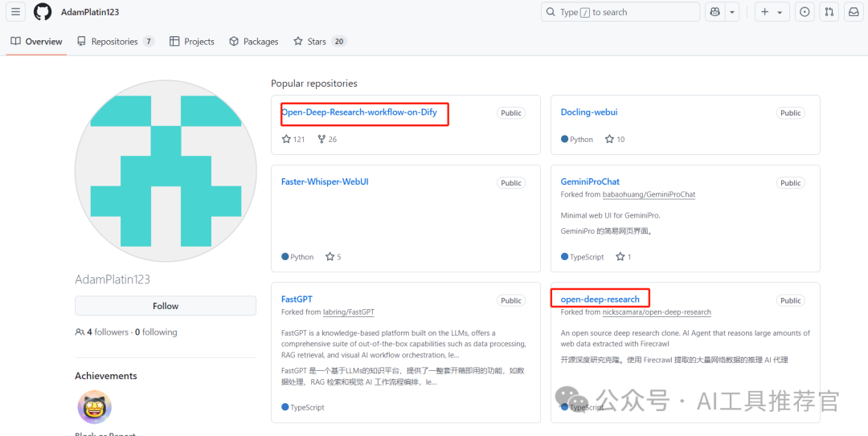
Task: Click the 'Popular repositories' heading
Action: point(314,84)
